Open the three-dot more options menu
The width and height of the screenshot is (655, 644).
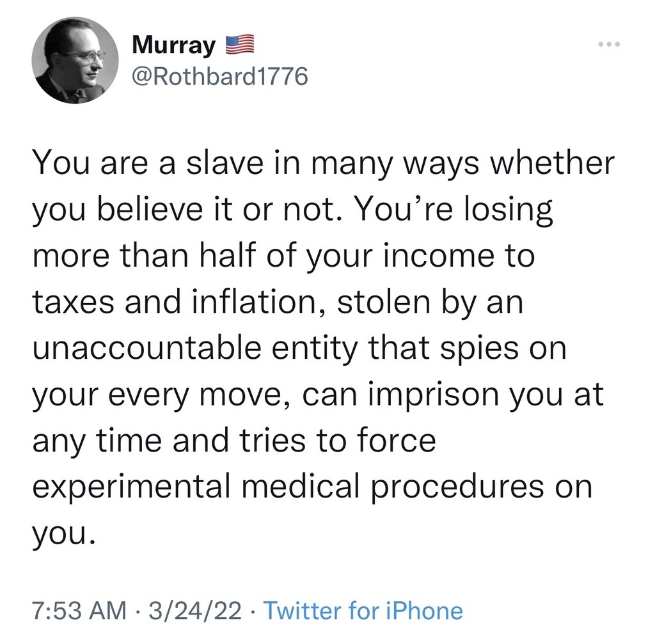point(608,45)
